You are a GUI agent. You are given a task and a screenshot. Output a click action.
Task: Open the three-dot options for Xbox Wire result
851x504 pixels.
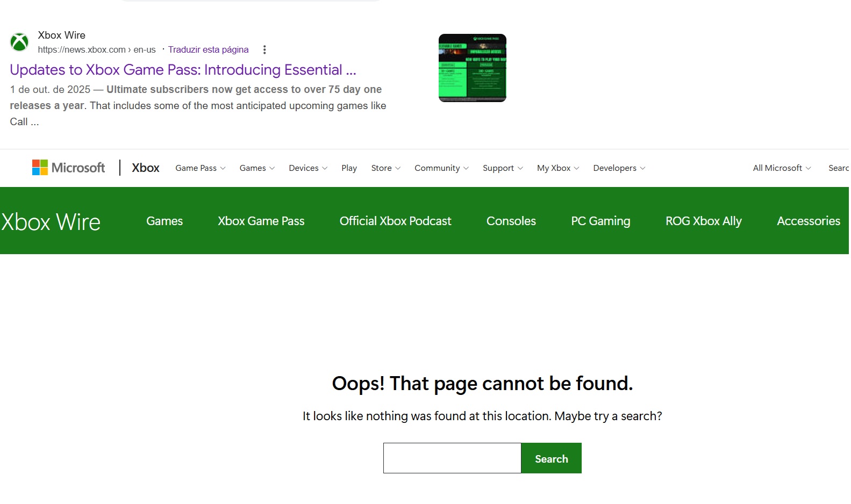pyautogui.click(x=264, y=50)
